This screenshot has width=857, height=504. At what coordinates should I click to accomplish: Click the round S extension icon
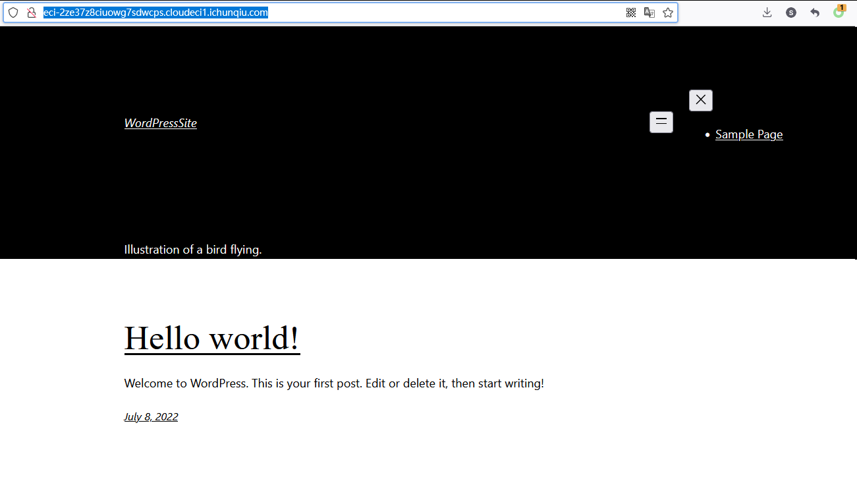click(791, 13)
